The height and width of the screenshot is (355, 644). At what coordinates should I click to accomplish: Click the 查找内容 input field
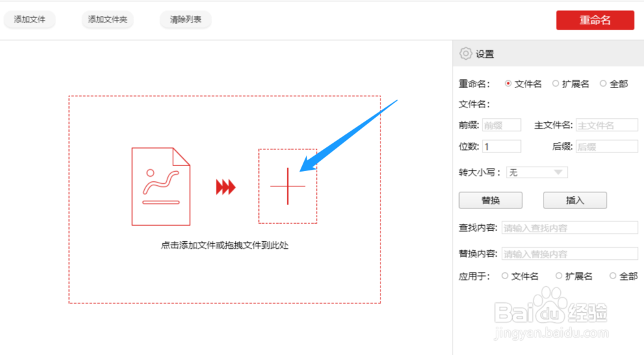[570, 228]
